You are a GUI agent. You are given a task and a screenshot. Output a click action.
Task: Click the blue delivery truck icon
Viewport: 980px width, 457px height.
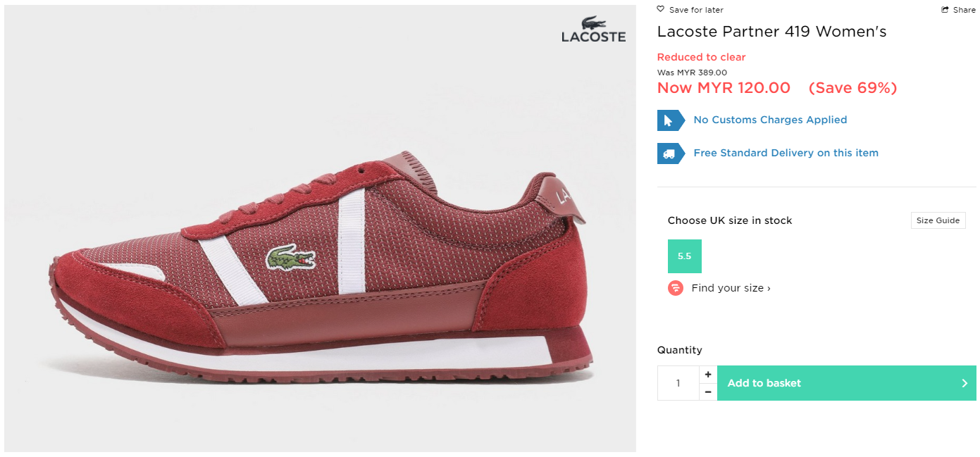(670, 154)
